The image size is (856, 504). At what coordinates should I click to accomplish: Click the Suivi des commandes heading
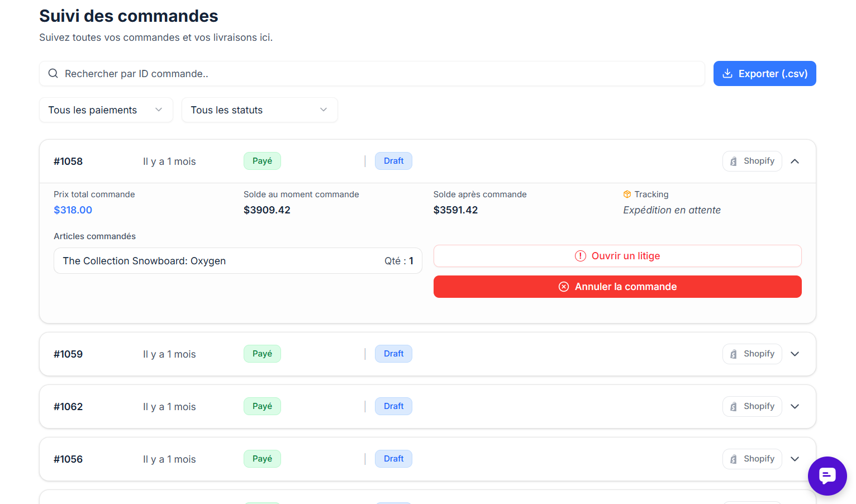pyautogui.click(x=129, y=16)
